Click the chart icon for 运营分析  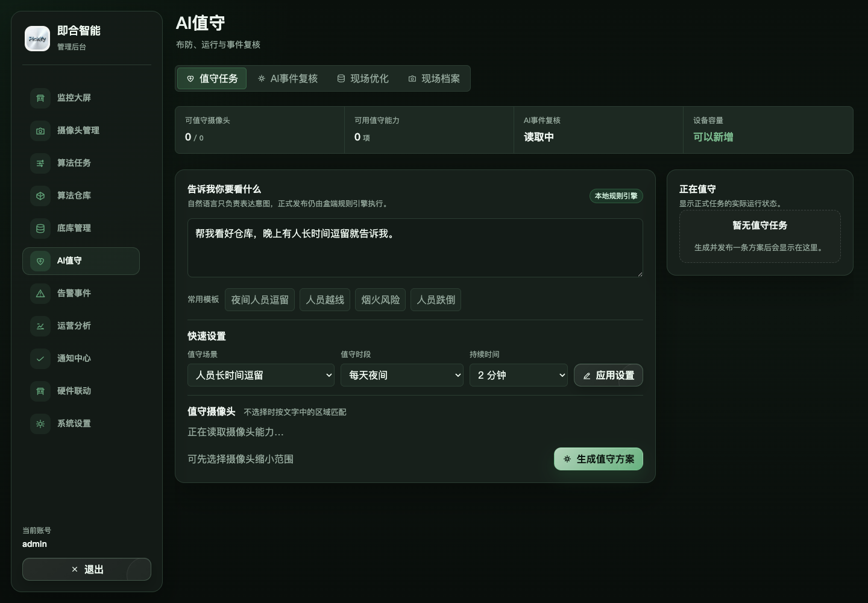pos(40,326)
